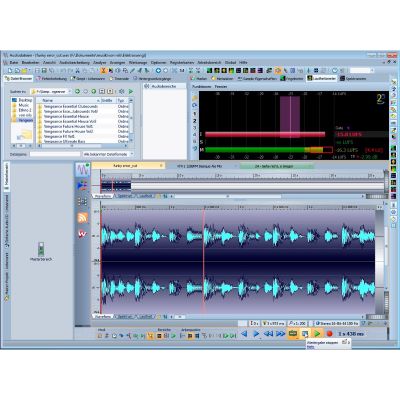This screenshot has height=400, width=400.
Task: Select the pencil draw tool
Action: (132, 71)
